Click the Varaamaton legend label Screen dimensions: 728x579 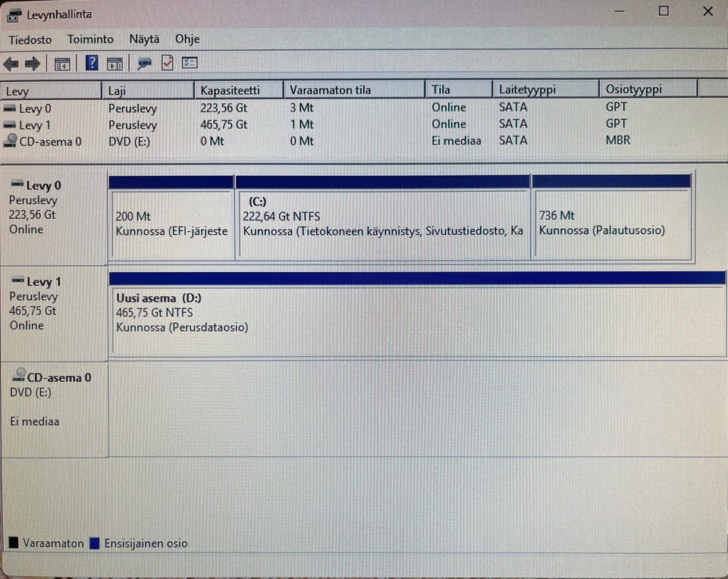[53, 543]
